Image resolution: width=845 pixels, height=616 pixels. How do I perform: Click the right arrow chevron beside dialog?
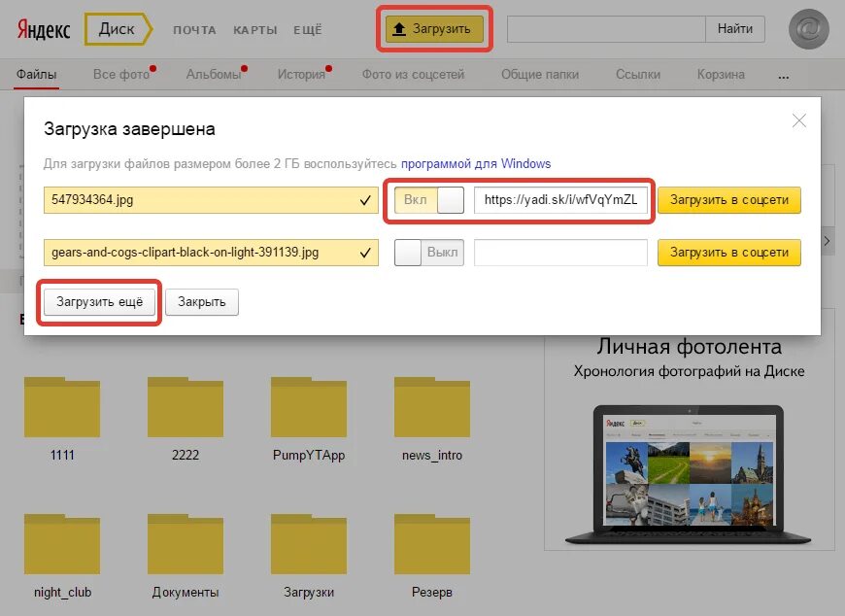(828, 241)
